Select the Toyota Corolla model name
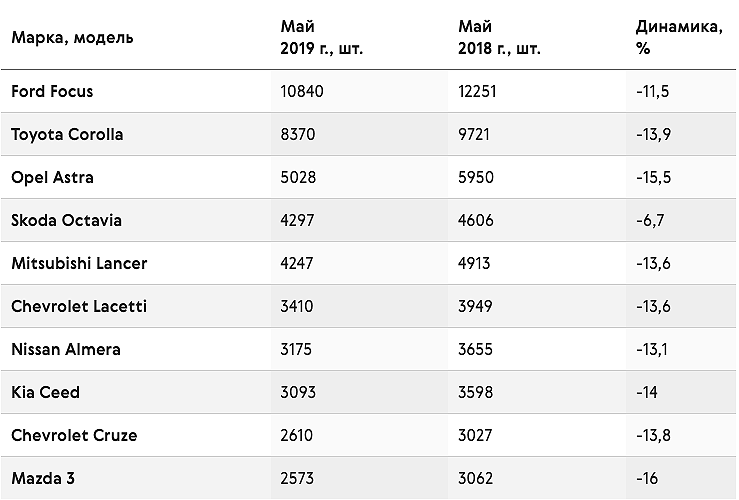 click(x=67, y=134)
